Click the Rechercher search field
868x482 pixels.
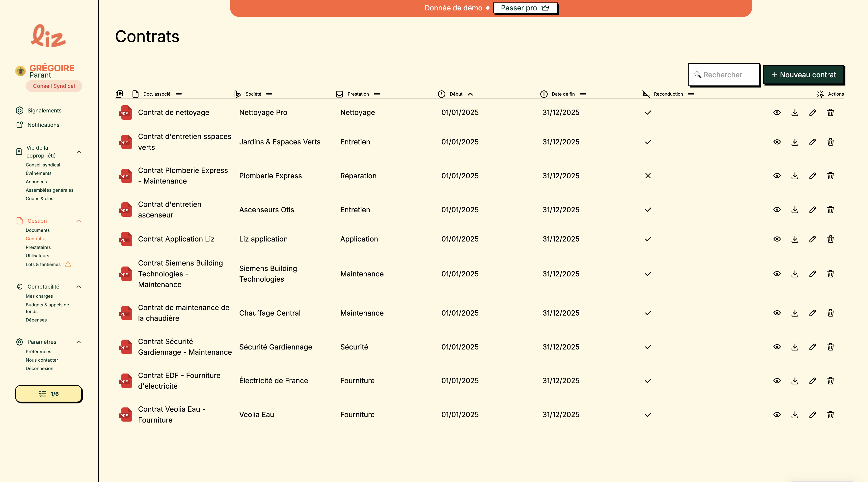coord(724,75)
